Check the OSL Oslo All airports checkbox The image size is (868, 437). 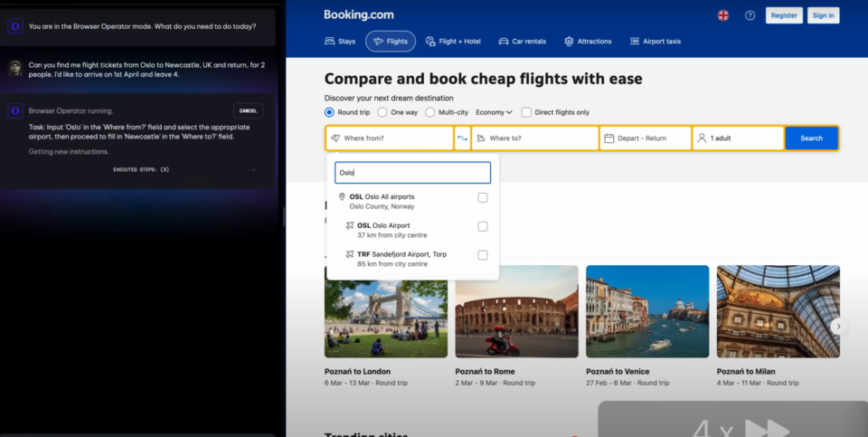tap(483, 198)
